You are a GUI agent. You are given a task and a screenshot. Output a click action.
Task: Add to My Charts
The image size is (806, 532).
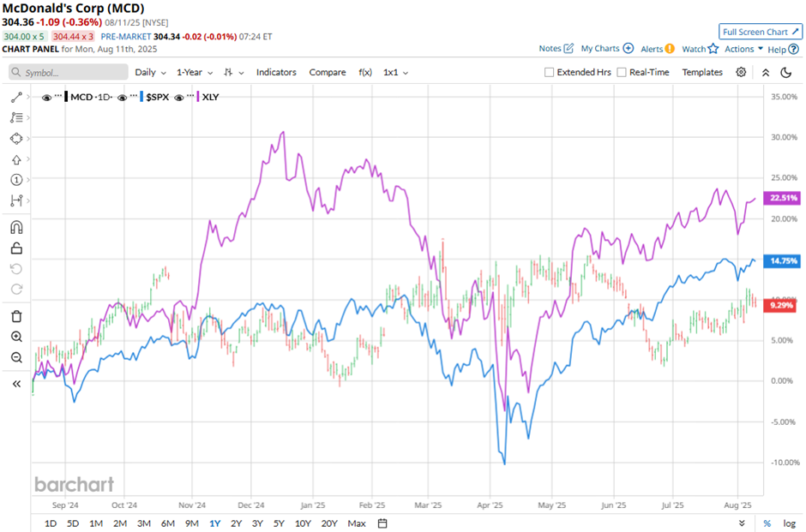click(x=607, y=48)
